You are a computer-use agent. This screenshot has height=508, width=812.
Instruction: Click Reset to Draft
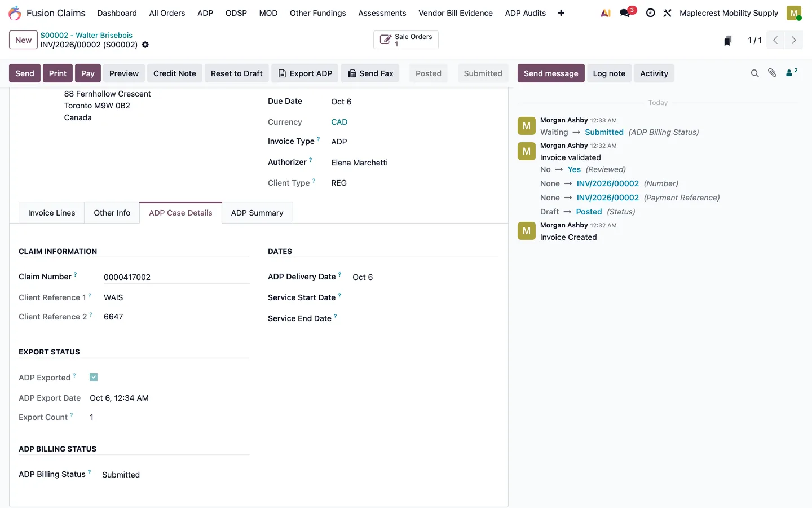point(237,73)
